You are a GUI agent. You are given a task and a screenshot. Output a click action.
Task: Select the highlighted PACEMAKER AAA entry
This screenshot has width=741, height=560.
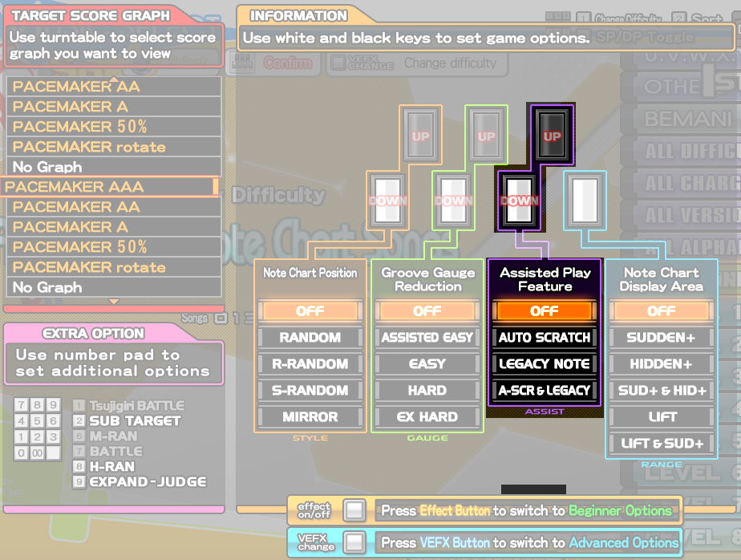pos(109,187)
